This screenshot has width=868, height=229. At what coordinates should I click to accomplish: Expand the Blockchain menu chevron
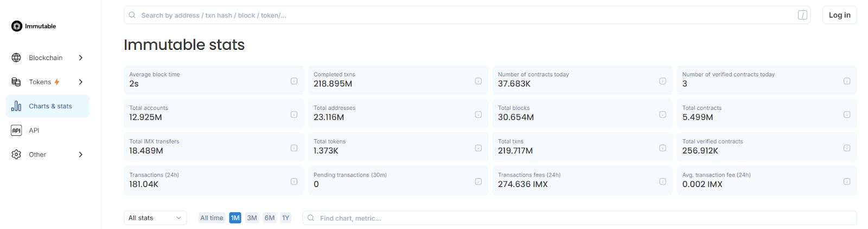[81, 58]
